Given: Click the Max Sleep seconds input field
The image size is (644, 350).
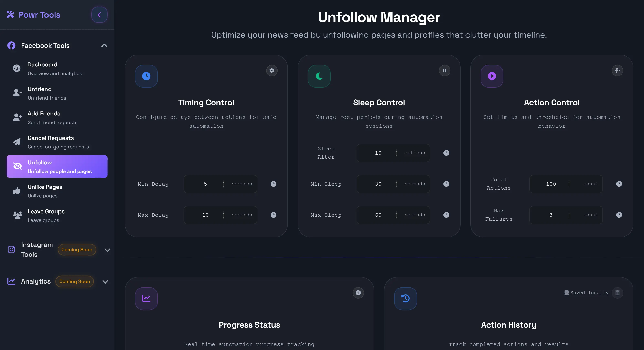Looking at the screenshot, I should point(393,215).
